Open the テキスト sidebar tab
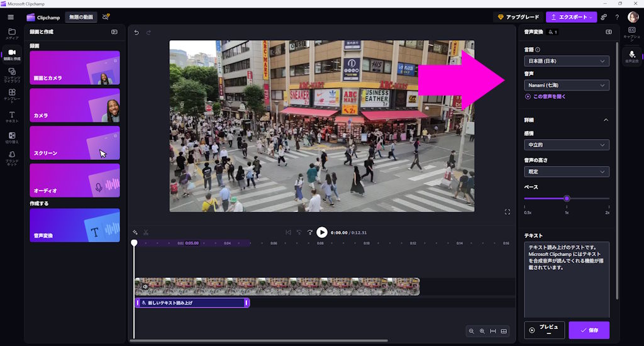This screenshot has height=346, width=644. pyautogui.click(x=12, y=117)
